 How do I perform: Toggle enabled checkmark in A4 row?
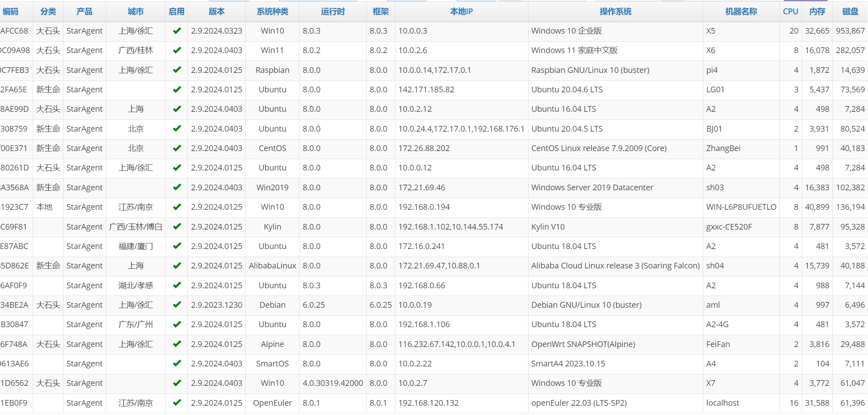[x=177, y=364]
